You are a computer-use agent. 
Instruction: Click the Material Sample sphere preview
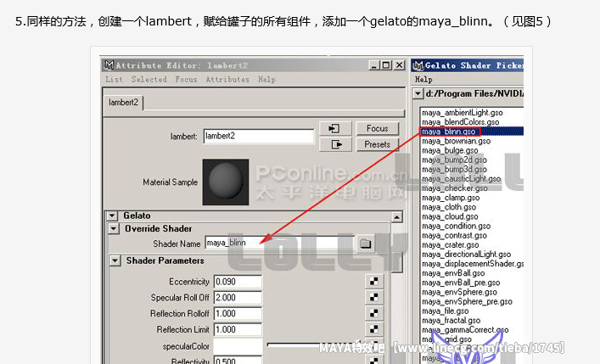point(226,181)
